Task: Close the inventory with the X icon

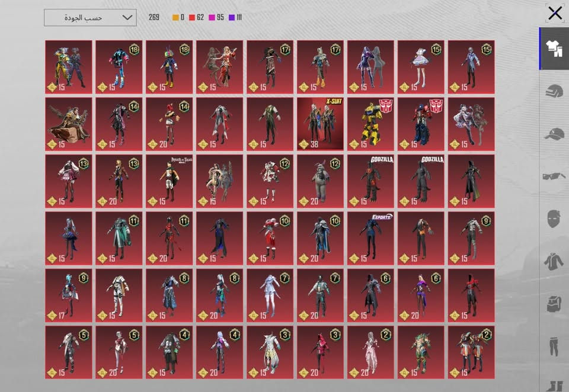Action: (555, 14)
